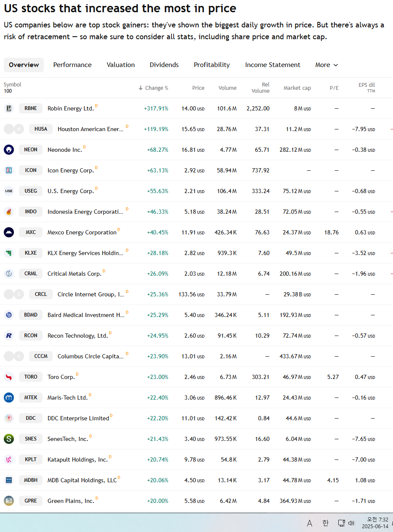Click the KLX Energy Services logo icon
393x532 pixels.
9,253
